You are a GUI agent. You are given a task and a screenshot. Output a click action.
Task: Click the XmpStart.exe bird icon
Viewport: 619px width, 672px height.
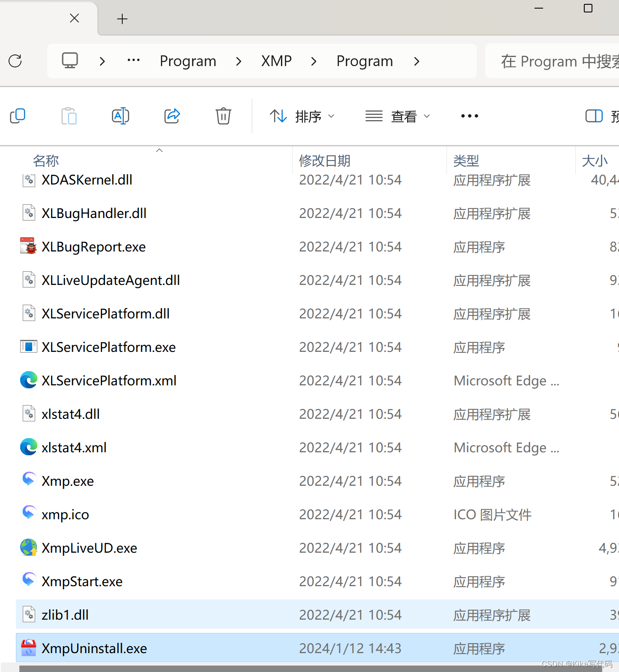pyautogui.click(x=29, y=580)
